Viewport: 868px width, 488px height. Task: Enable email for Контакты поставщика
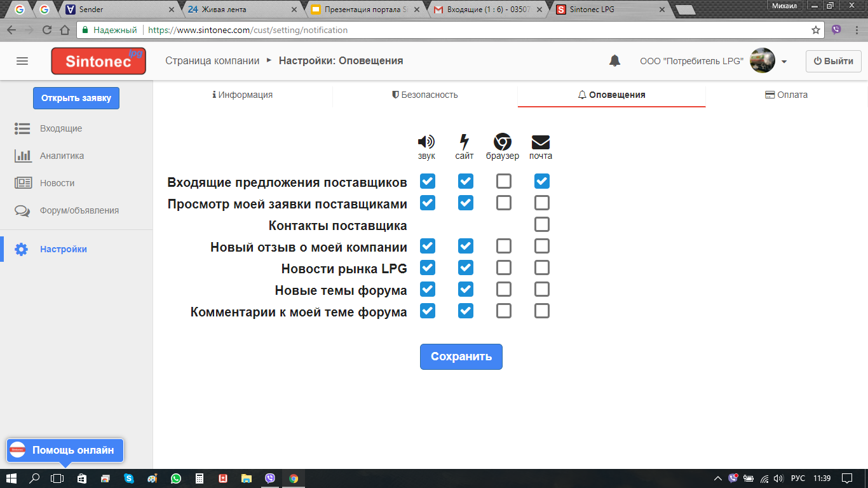coord(542,224)
